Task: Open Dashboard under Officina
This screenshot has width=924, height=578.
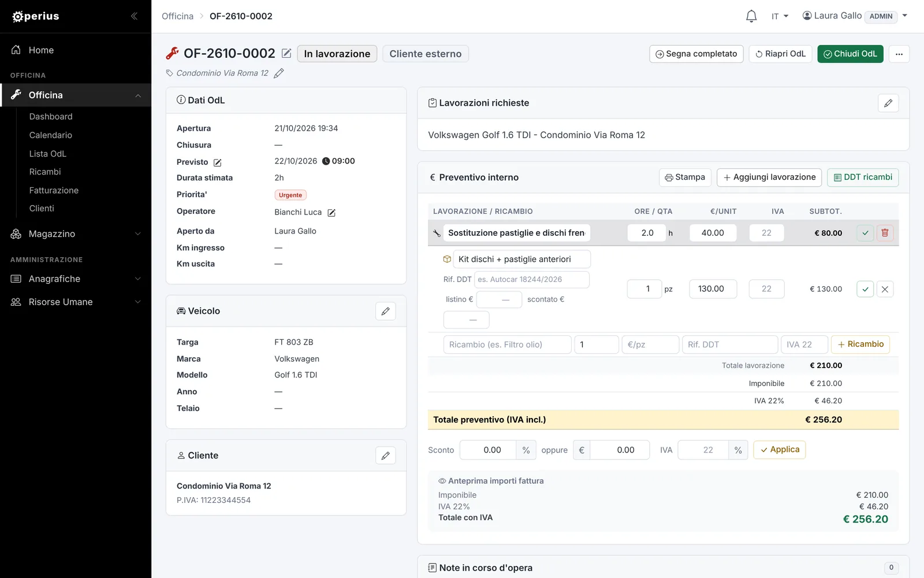Action: (51, 117)
